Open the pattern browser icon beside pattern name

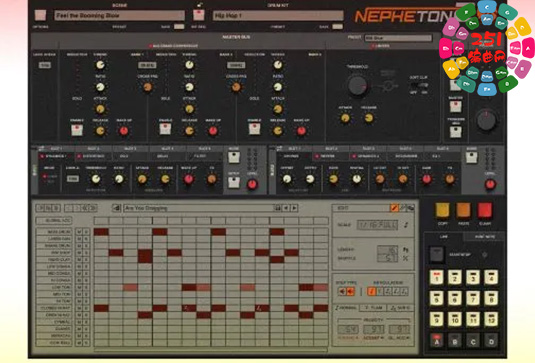117,208
